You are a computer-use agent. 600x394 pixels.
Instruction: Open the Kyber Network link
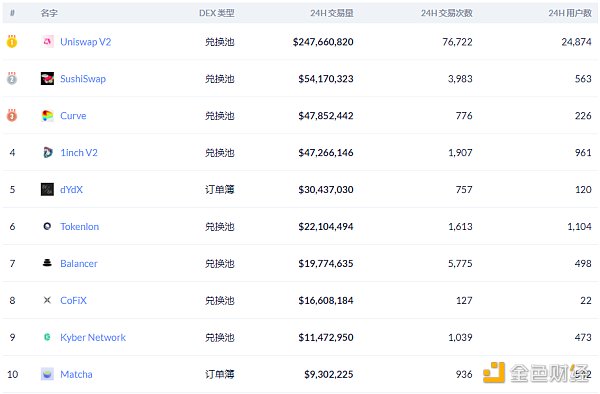93,337
